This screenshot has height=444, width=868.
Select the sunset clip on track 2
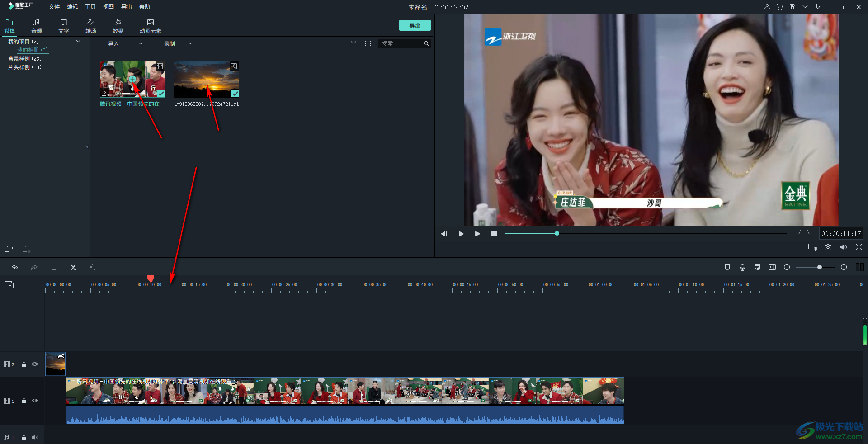55,364
